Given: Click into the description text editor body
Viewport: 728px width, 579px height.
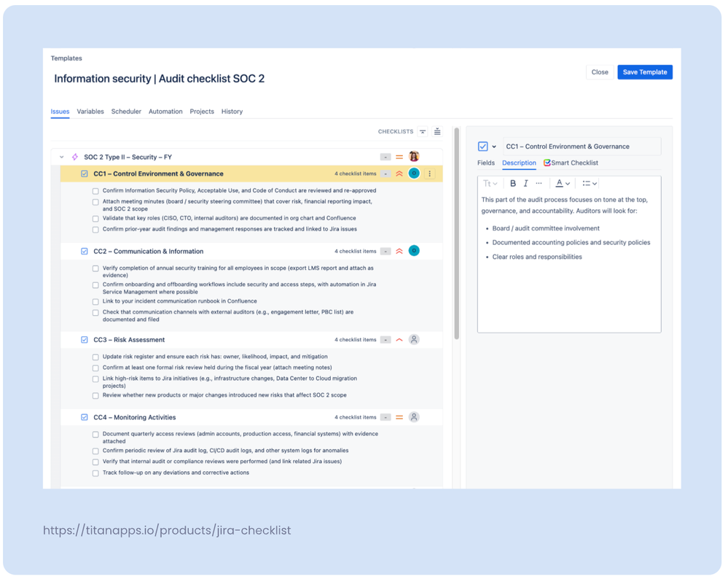Looking at the screenshot, I should click(x=568, y=261).
